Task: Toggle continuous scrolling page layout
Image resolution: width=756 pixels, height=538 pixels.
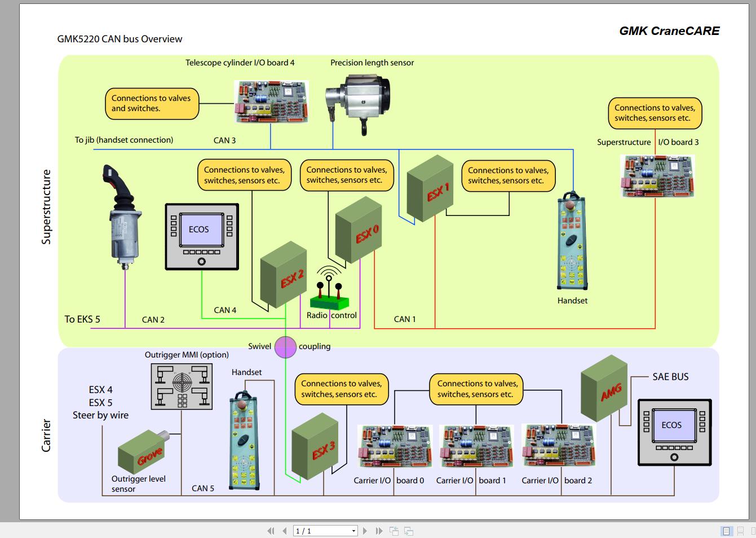Action: pyautogui.click(x=740, y=531)
